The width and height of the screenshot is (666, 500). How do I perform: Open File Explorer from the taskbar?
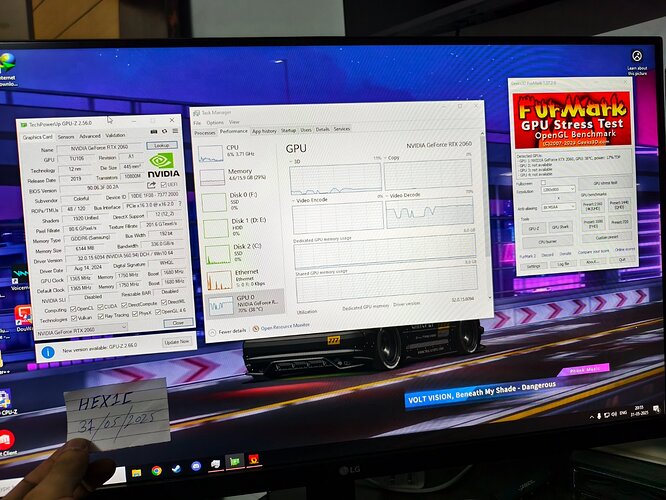tap(136, 472)
